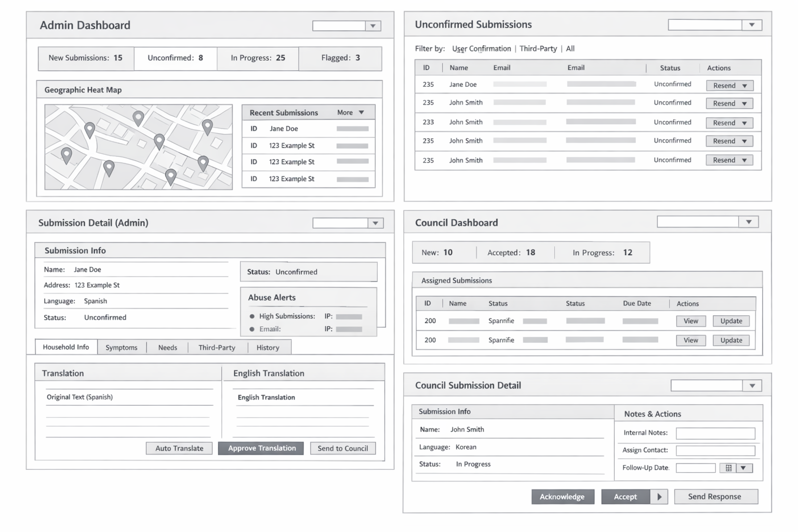Click the Approve Translation button
Viewport: 798px width, 532px height.
pyautogui.click(x=261, y=448)
